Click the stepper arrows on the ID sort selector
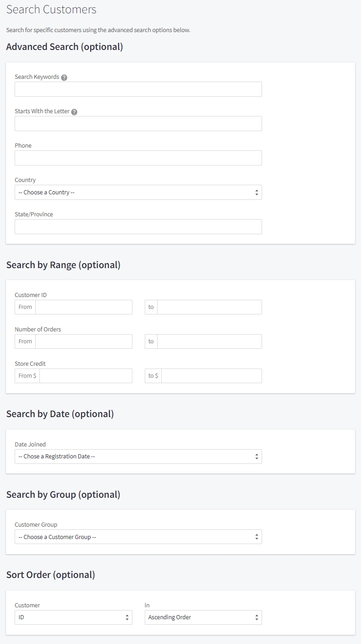Image resolution: width=361 pixels, height=644 pixels. (x=127, y=617)
